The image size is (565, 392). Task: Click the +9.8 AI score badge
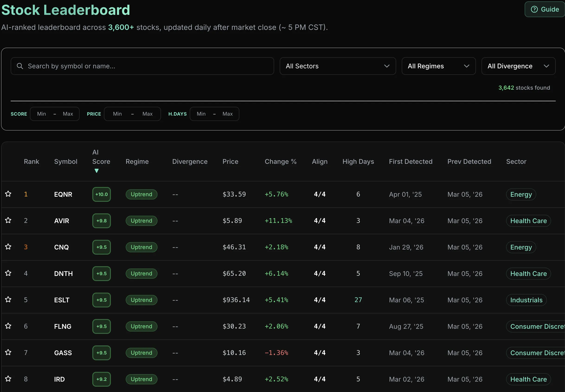point(102,221)
